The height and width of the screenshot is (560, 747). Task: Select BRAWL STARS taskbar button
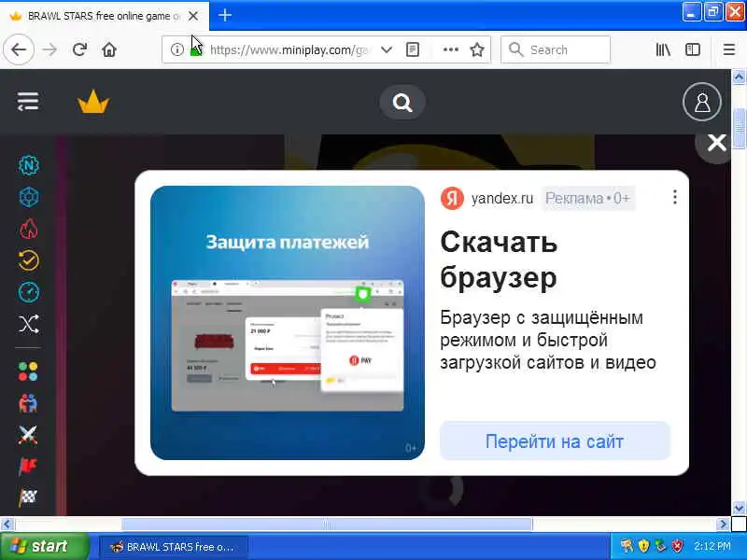click(x=174, y=547)
